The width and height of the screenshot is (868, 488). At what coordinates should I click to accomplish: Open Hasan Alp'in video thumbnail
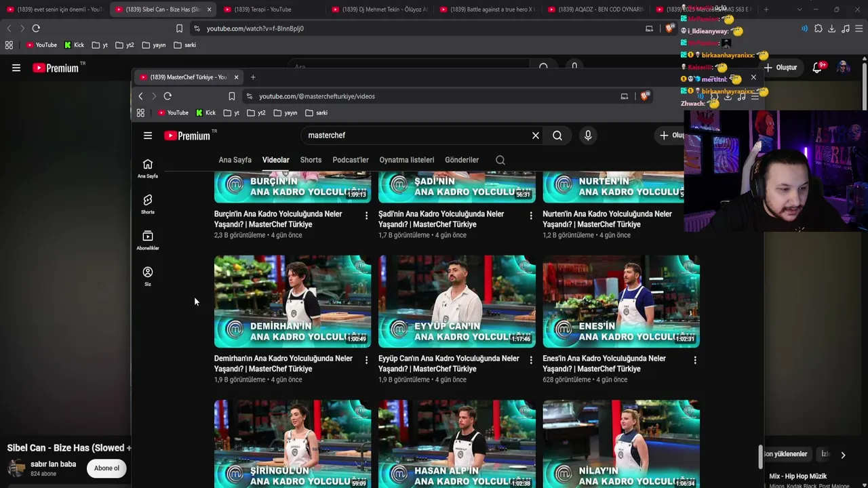457,444
